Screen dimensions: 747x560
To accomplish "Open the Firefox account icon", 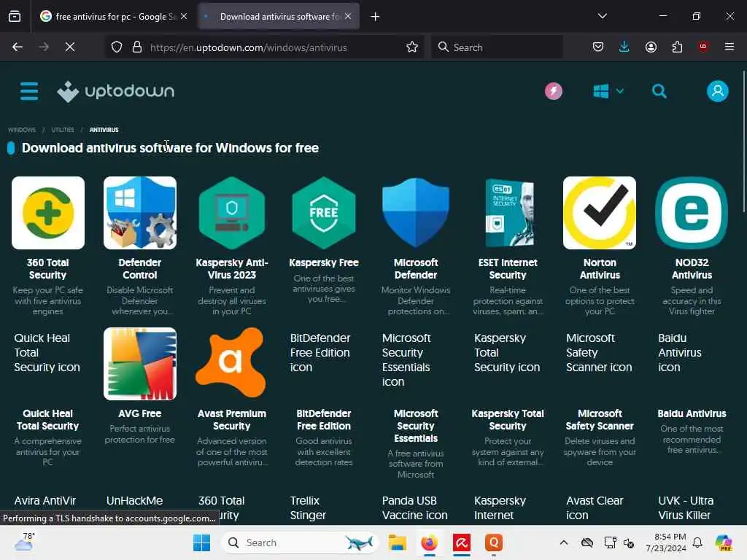I will pyautogui.click(x=651, y=47).
